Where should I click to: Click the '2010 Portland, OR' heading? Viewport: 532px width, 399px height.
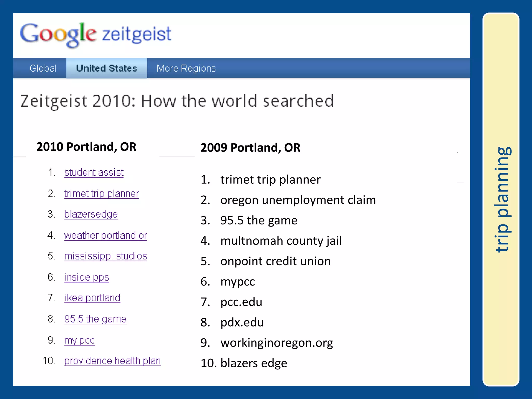pyautogui.click(x=86, y=147)
